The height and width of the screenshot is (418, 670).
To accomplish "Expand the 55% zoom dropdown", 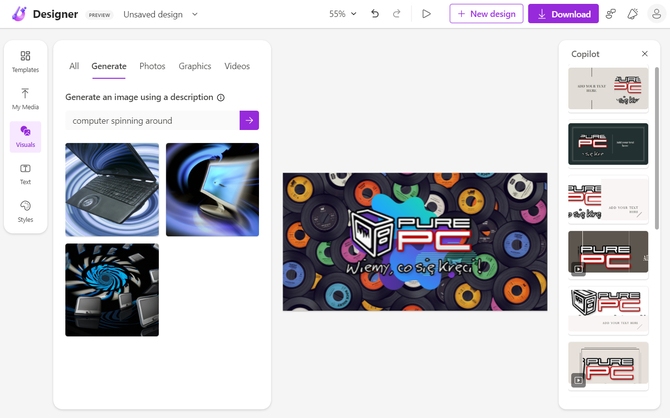I will tap(342, 14).
